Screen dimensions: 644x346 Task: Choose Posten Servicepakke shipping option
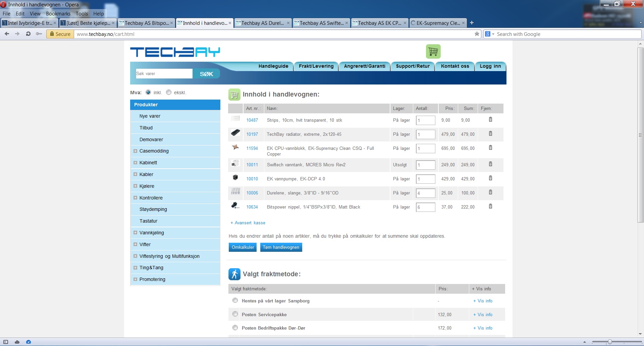(x=235, y=314)
